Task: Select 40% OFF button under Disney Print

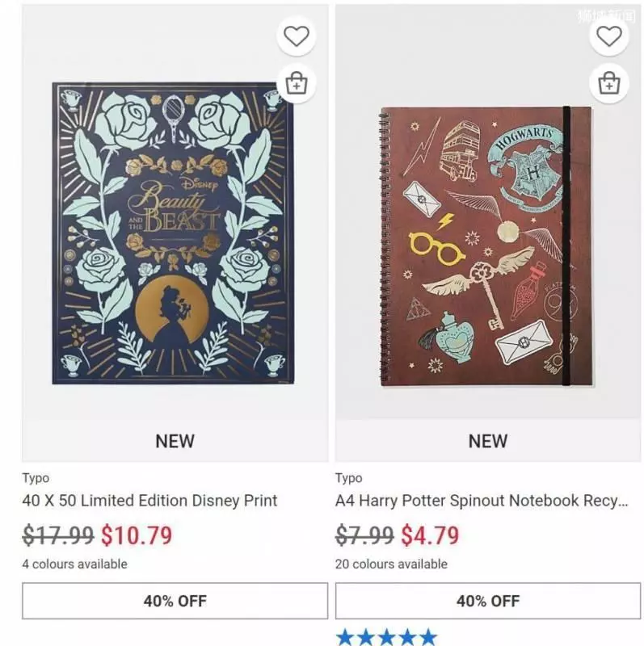Action: (x=175, y=601)
